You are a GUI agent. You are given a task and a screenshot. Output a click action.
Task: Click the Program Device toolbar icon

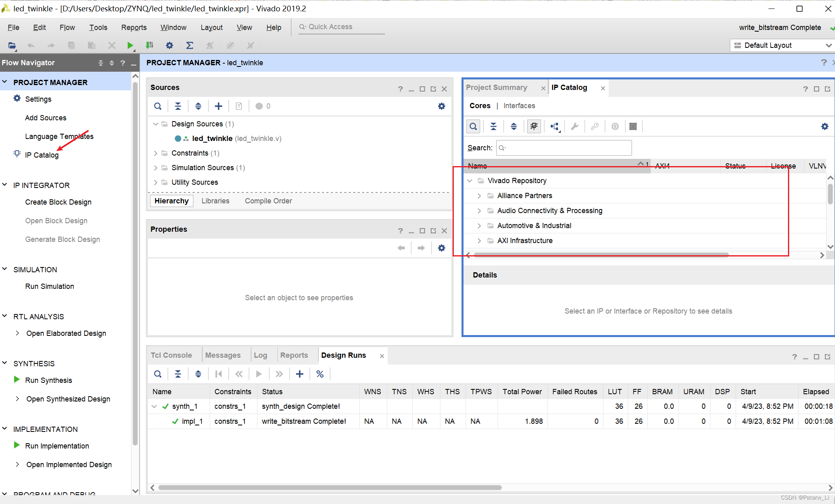150,45
